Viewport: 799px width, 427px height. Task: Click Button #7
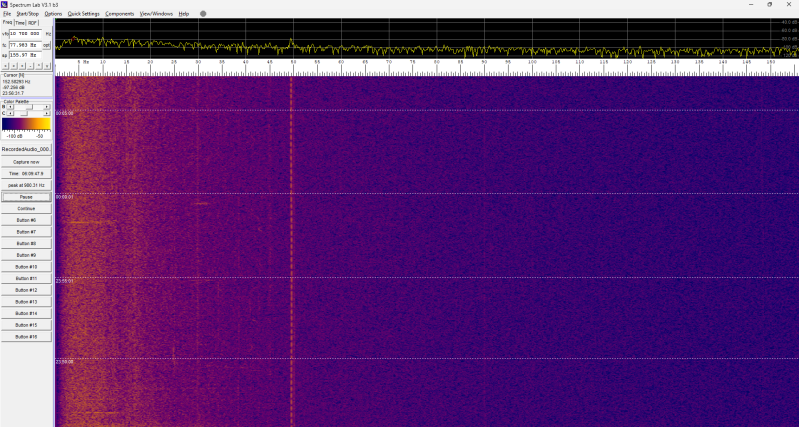(x=26, y=232)
